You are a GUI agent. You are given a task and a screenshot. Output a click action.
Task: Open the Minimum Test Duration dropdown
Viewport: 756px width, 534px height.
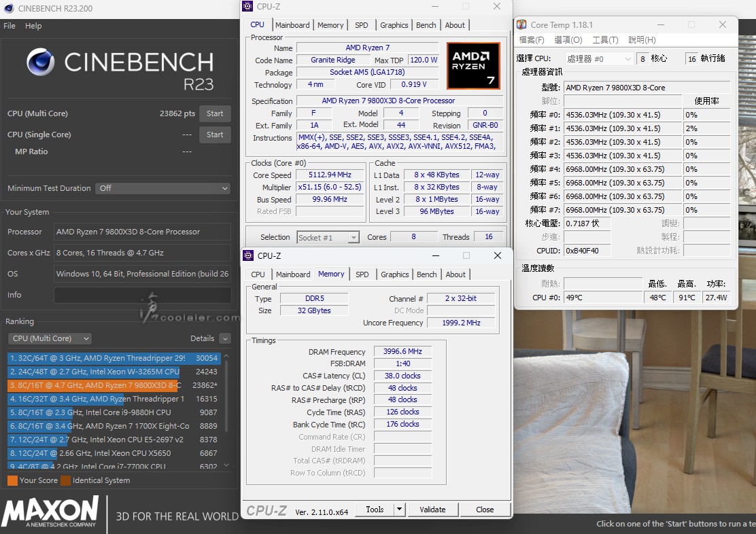pyautogui.click(x=163, y=188)
